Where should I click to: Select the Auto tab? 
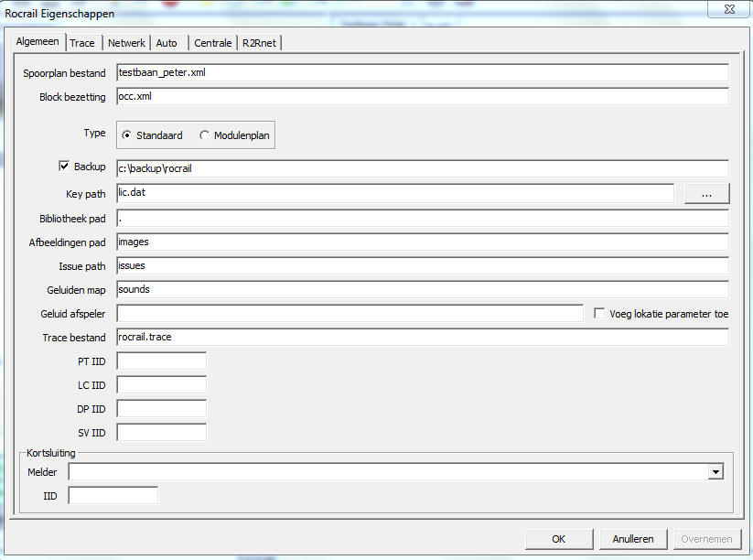(x=167, y=43)
